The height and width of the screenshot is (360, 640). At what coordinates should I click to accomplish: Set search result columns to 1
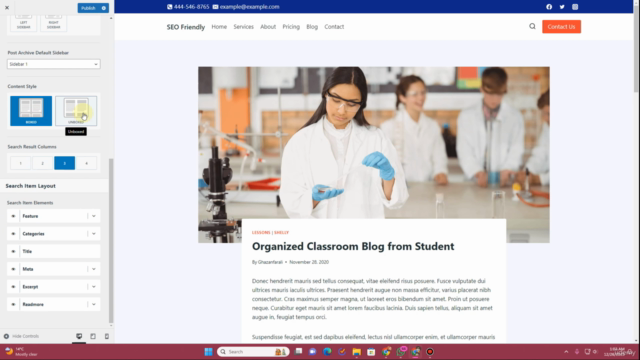point(20,163)
